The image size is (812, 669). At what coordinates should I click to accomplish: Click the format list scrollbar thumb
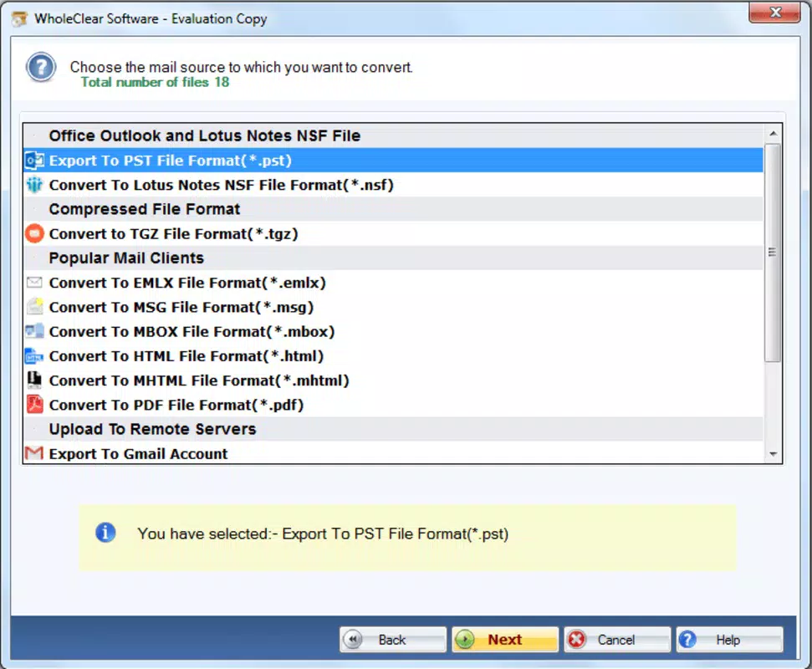pos(773,253)
